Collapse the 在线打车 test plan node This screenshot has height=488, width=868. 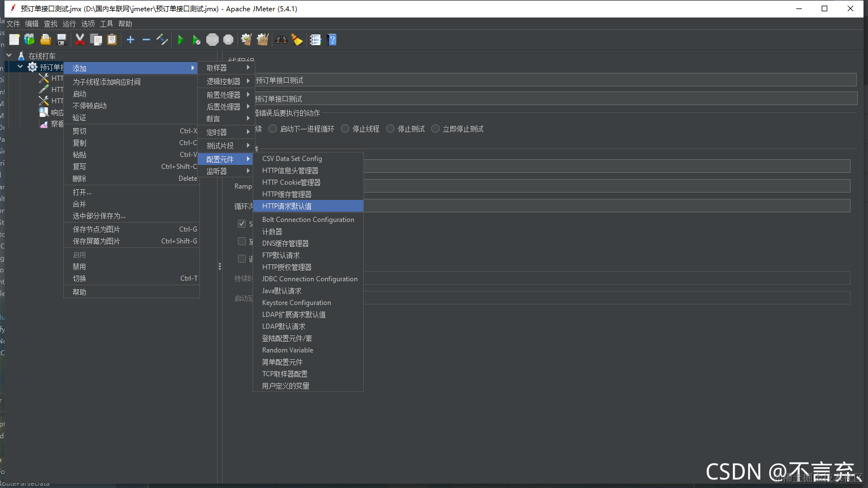(x=9, y=55)
